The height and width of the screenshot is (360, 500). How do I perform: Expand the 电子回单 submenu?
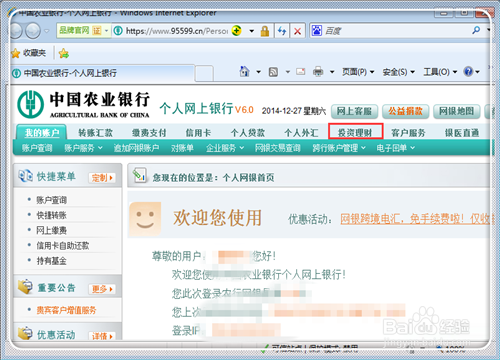coord(396,148)
